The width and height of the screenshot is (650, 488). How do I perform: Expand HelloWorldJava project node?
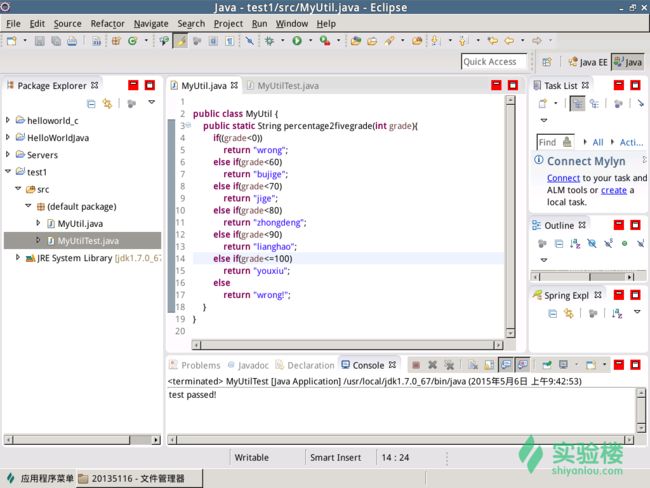(x=7, y=137)
